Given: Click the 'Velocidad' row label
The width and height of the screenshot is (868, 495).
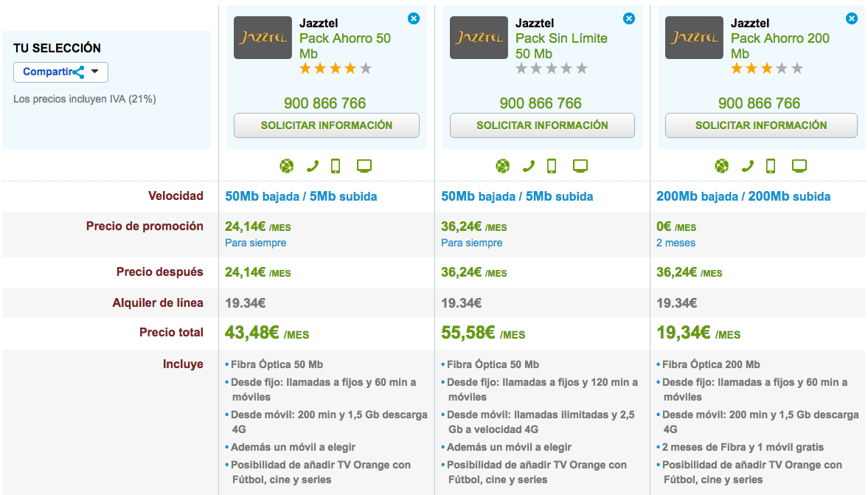Looking at the screenshot, I should (176, 196).
